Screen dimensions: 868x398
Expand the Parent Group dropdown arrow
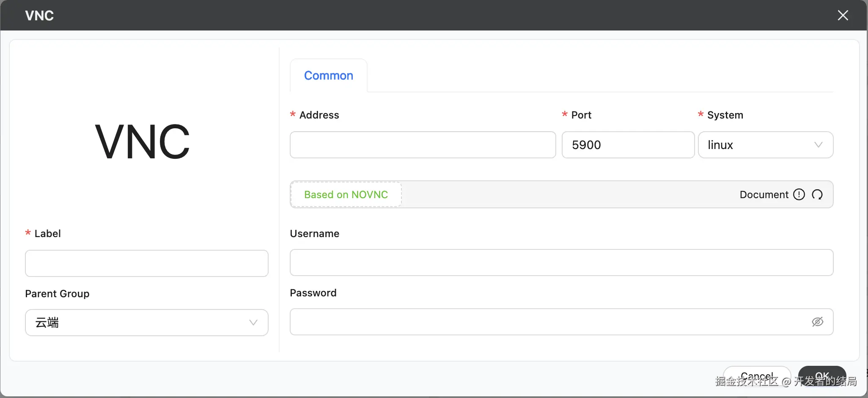253,323
